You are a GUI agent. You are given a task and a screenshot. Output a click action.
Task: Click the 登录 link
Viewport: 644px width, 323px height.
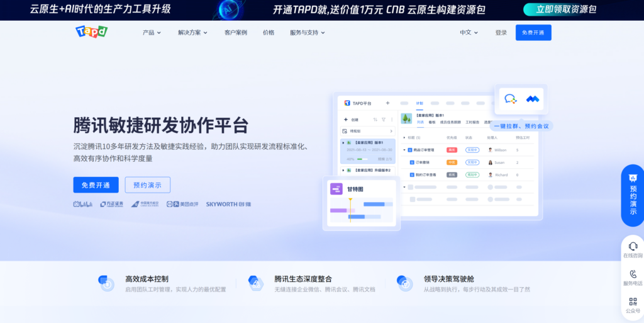[x=501, y=33]
